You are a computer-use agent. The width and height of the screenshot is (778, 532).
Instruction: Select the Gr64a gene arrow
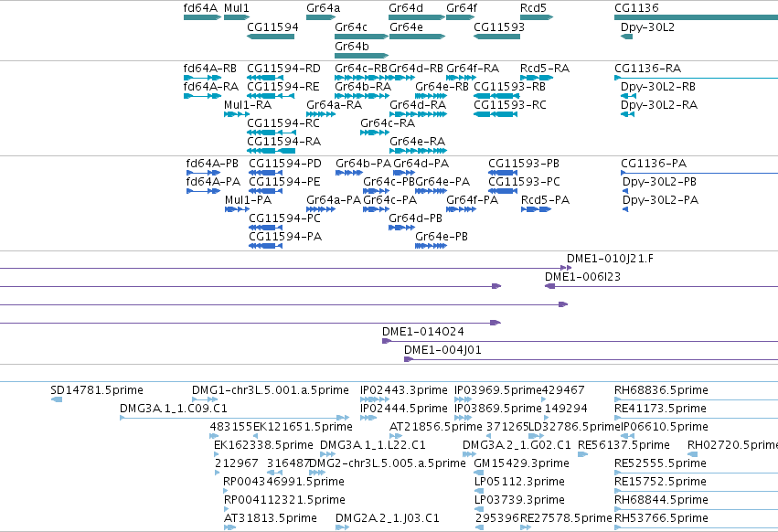pos(321,17)
